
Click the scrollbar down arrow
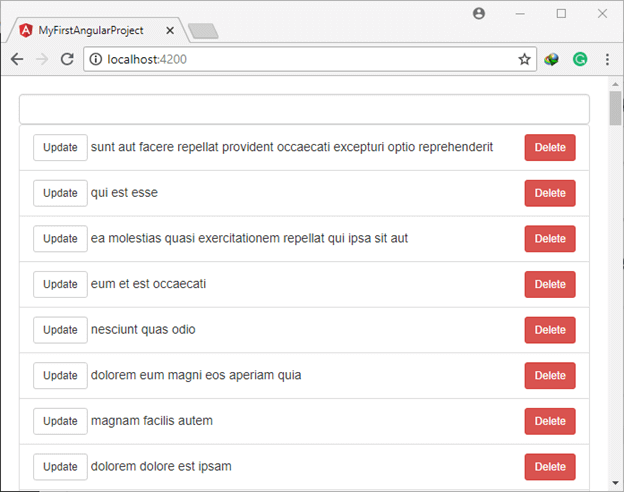615,483
